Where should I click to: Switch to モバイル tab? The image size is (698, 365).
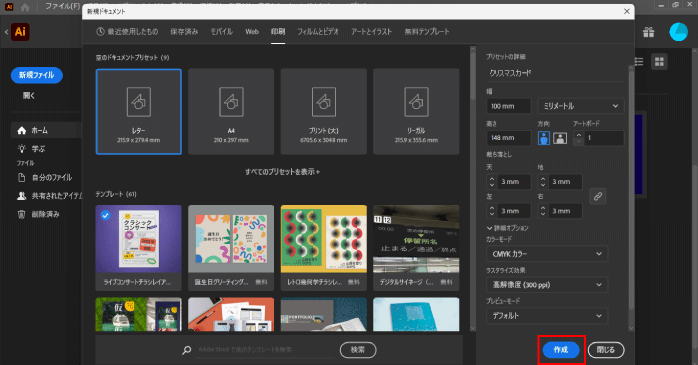tap(221, 32)
